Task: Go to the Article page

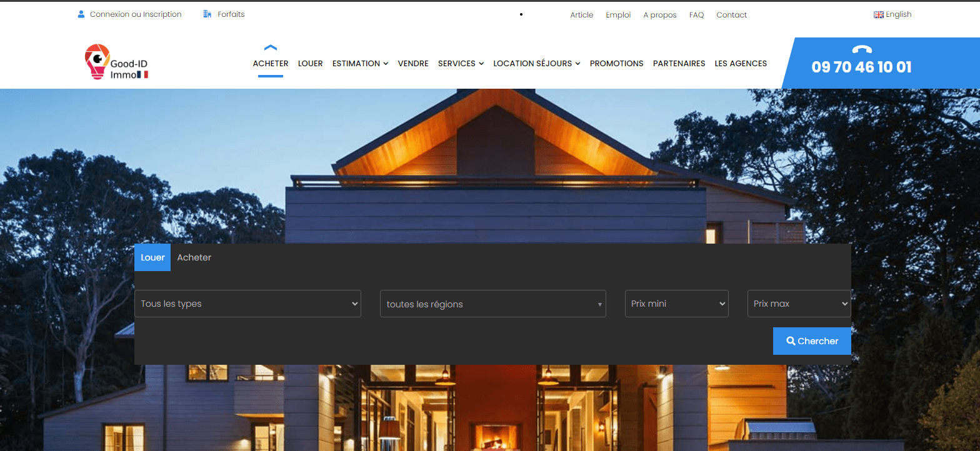Action: point(581,15)
